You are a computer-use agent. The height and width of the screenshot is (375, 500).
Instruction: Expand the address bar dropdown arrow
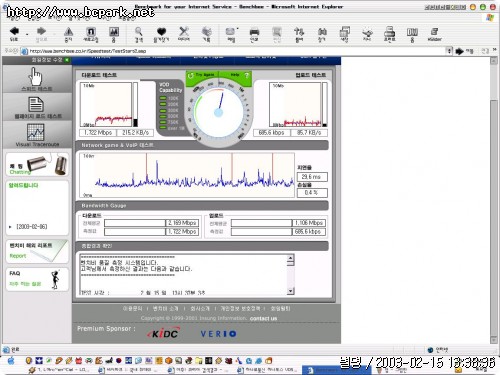[449, 51]
